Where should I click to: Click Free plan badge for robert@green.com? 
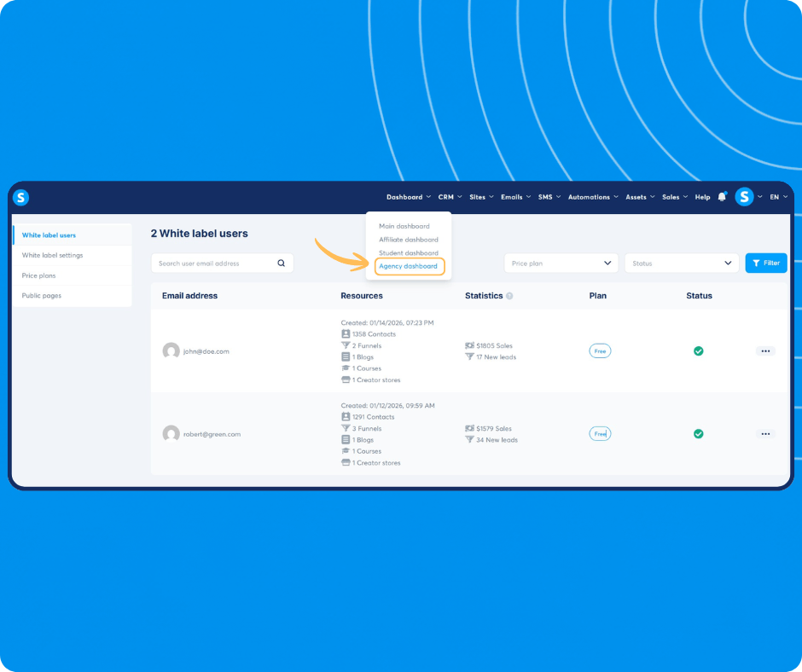click(x=600, y=434)
